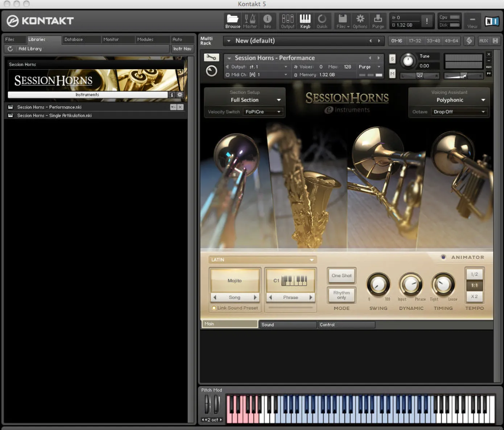This screenshot has width=504, height=430.
Task: Toggle the Browse panel folder icon
Action: pyautogui.click(x=232, y=21)
